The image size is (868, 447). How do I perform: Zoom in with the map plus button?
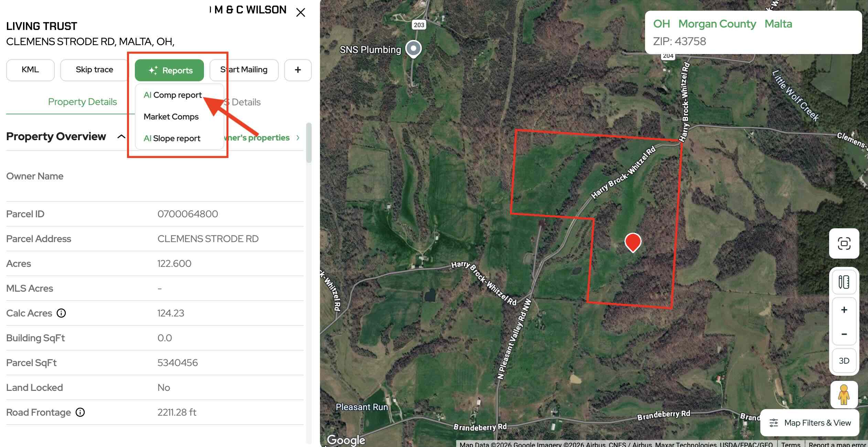coord(844,310)
